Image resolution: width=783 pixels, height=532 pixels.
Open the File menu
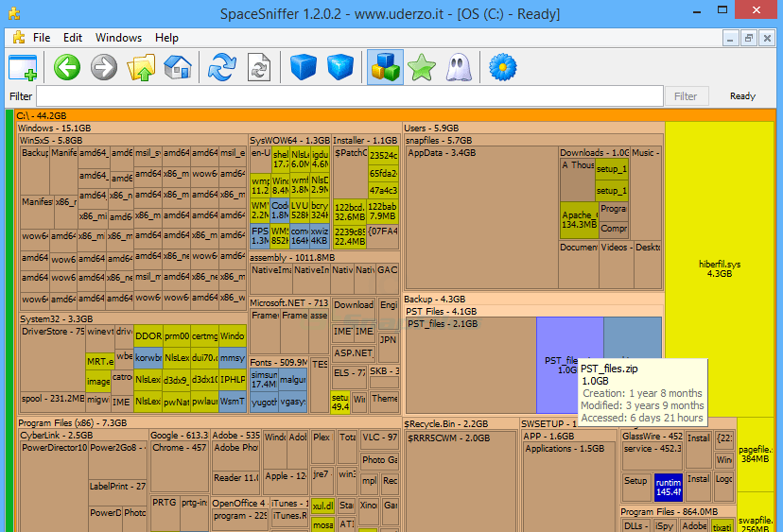[42, 38]
